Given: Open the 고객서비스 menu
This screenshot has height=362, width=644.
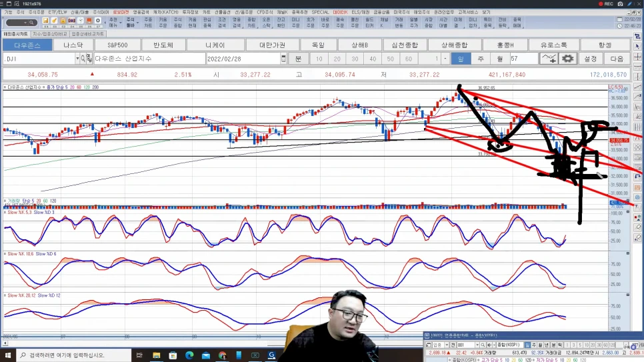Looking at the screenshot, I should [468, 12].
